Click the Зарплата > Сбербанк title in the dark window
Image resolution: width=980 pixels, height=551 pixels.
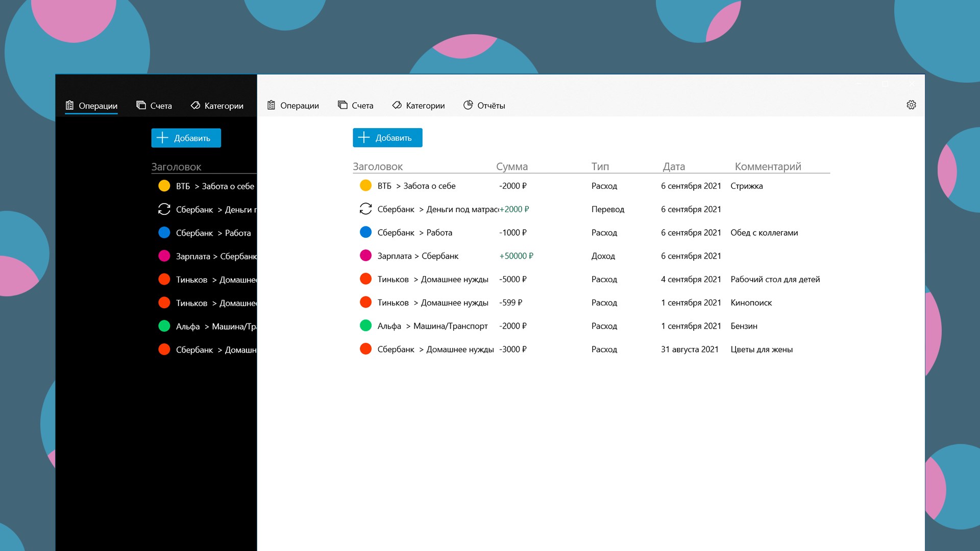point(216,256)
